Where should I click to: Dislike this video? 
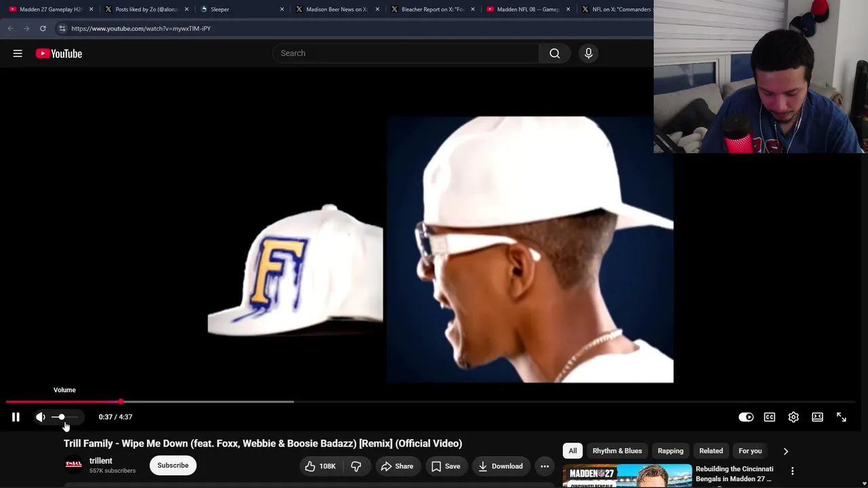click(356, 466)
